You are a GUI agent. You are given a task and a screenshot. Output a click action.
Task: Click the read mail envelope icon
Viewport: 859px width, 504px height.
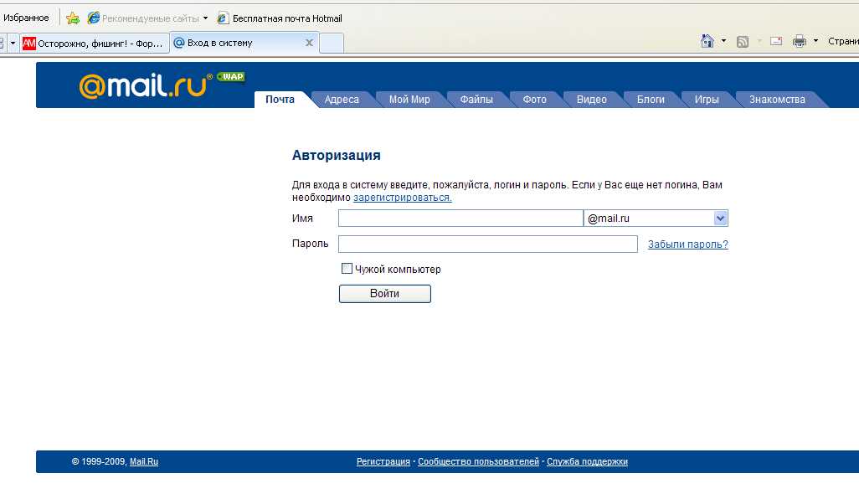pos(776,41)
